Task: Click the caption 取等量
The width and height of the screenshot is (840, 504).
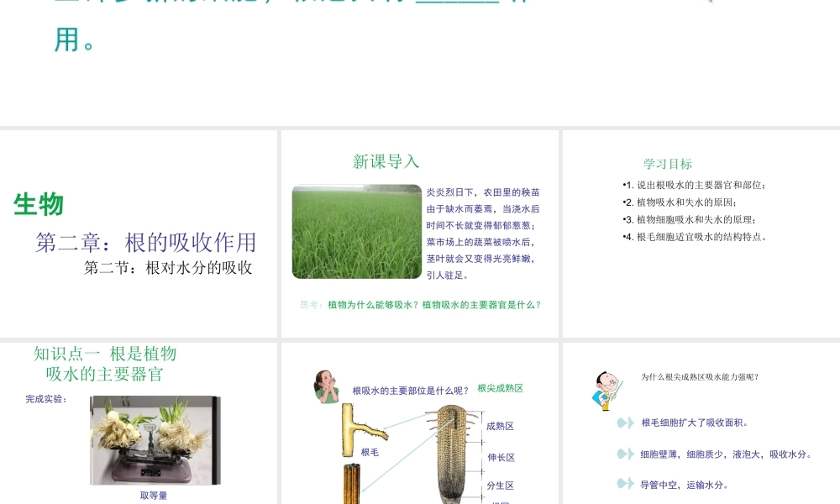Action: [154, 496]
